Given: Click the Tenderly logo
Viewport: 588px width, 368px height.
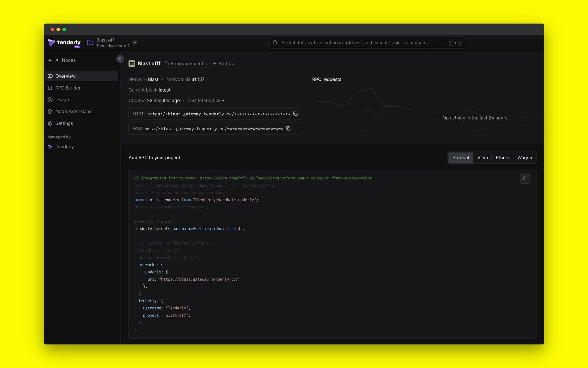Looking at the screenshot, I should [x=64, y=43].
